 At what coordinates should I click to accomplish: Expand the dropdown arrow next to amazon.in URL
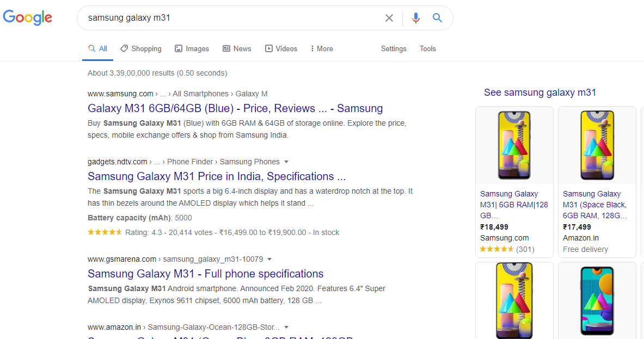click(286, 327)
